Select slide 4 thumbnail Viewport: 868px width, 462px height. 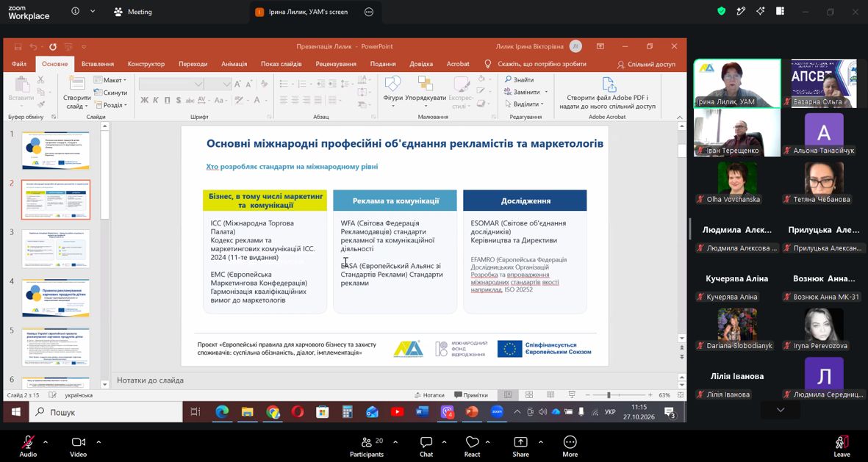click(56, 297)
